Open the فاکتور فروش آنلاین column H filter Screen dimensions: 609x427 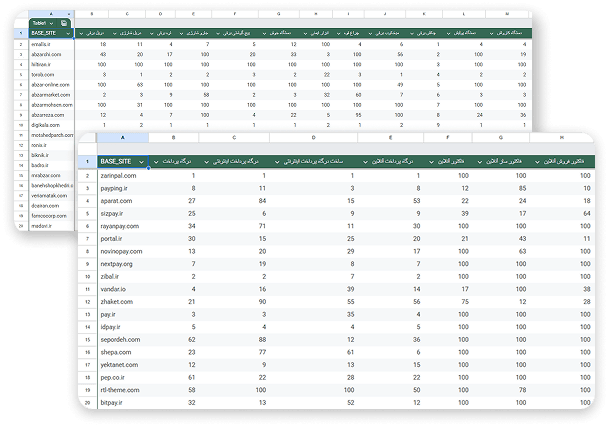[537, 162]
